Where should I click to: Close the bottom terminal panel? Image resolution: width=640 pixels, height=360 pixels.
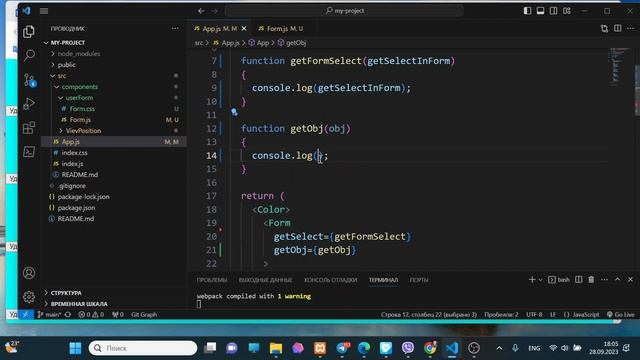click(631, 280)
